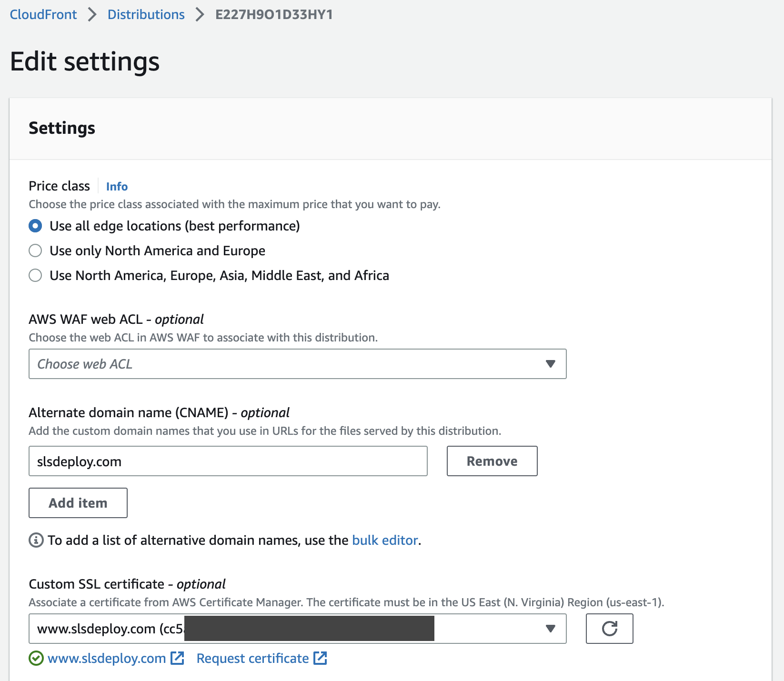This screenshot has width=784, height=681.
Task: Click the green certificate validated checkmark icon
Action: pos(36,658)
